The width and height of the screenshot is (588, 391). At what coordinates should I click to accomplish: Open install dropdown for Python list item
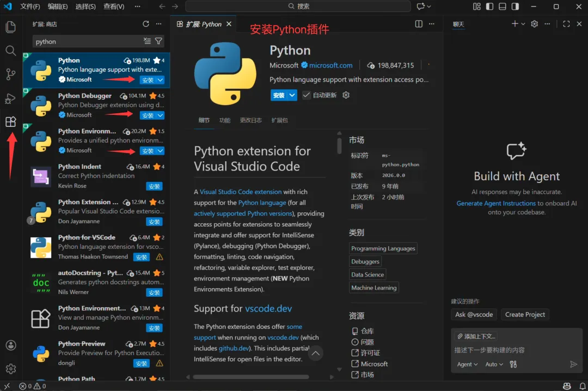[160, 80]
